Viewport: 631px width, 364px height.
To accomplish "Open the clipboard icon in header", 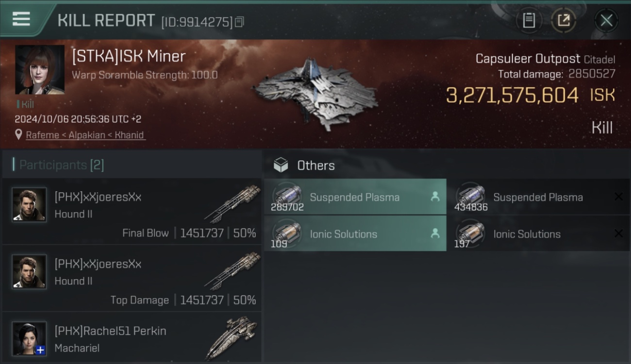I will click(x=529, y=20).
